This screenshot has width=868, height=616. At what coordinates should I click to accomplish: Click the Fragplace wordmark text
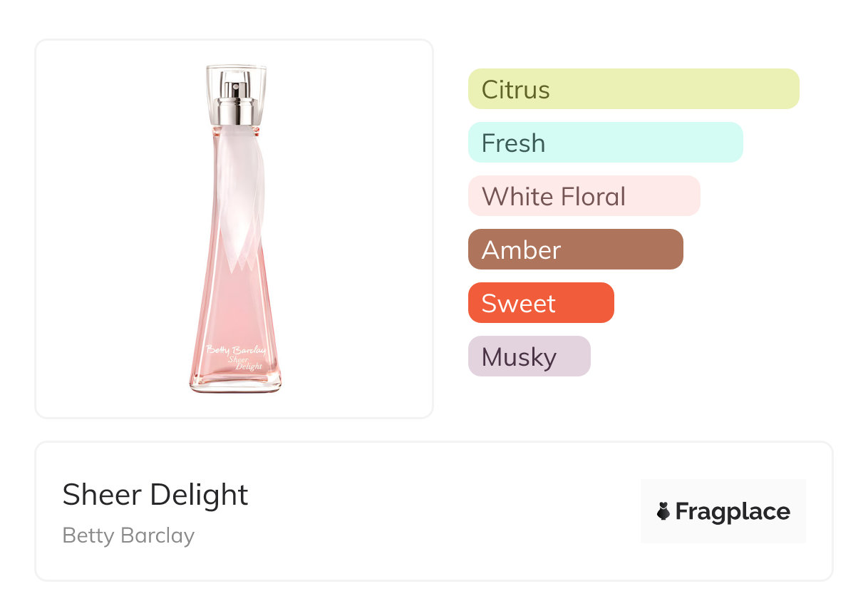coord(733,512)
